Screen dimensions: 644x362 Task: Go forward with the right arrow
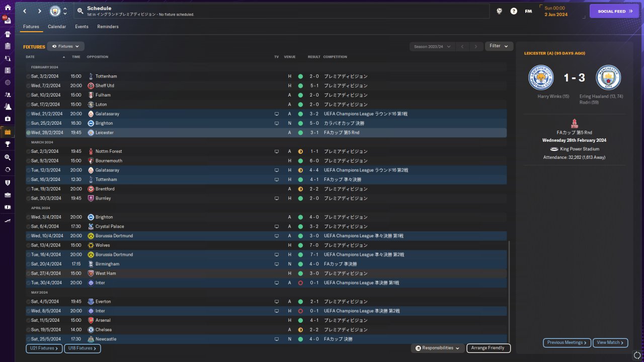(x=40, y=11)
